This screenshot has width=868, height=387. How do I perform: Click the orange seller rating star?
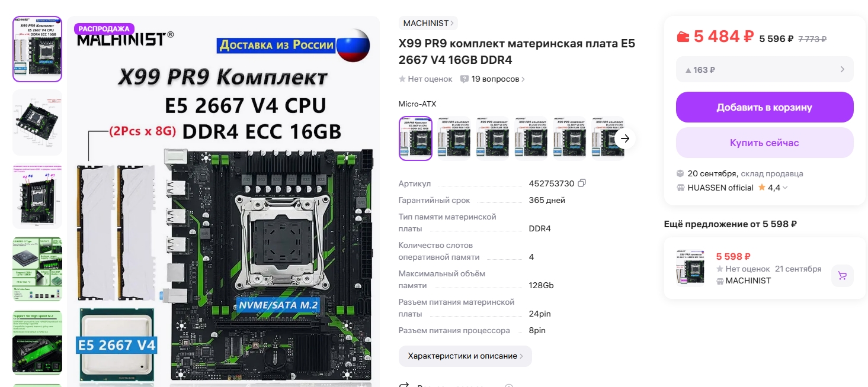point(762,187)
